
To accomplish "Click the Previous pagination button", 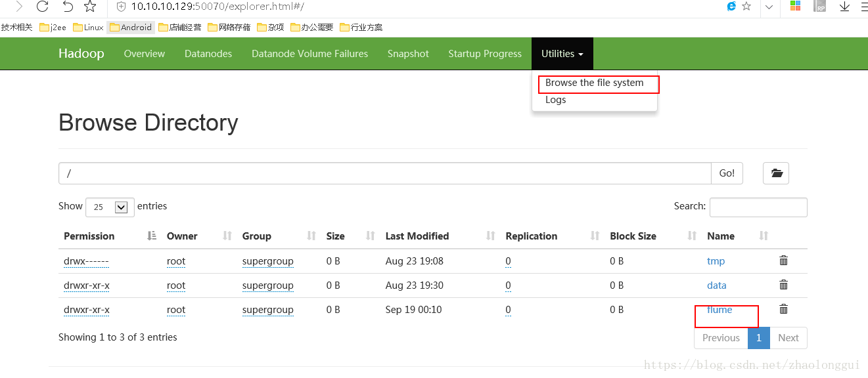I will [x=721, y=338].
